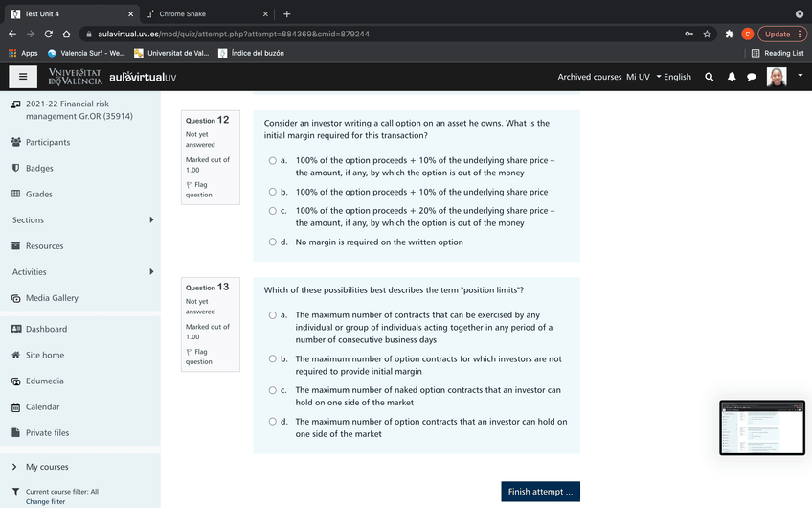Expand the Sections sidebar item
The height and width of the screenshot is (508, 812).
[151, 220]
